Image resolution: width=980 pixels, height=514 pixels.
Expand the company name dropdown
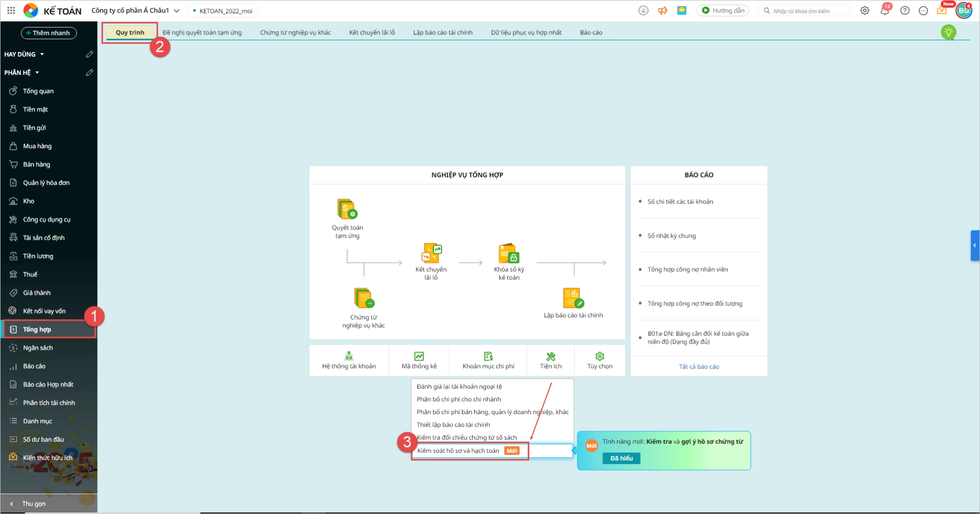coord(177,10)
